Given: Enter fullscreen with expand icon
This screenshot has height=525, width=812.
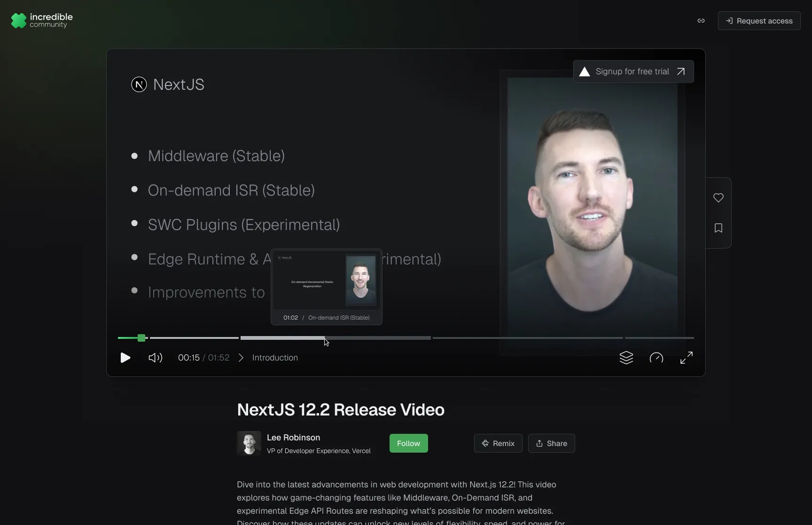Looking at the screenshot, I should [x=686, y=358].
